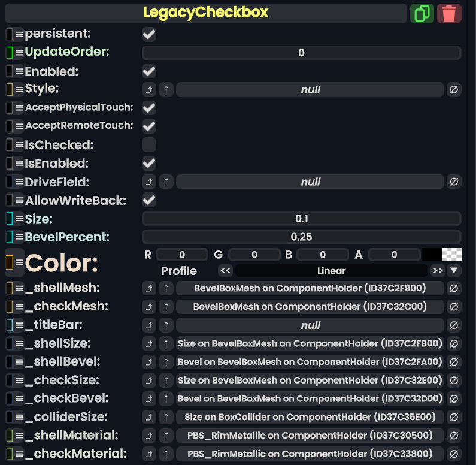Image resolution: width=476 pixels, height=465 pixels.
Task: Disable the AllowWriteBack checkbox
Action: point(149,200)
